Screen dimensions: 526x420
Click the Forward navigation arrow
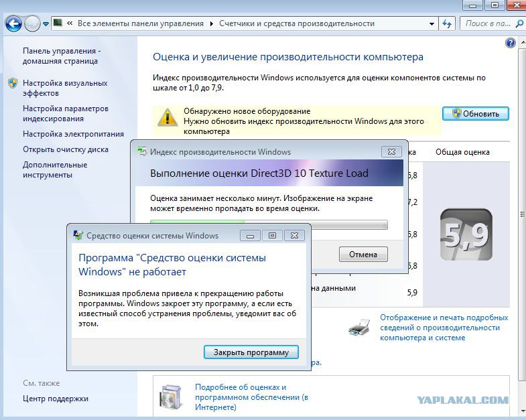click(32, 24)
